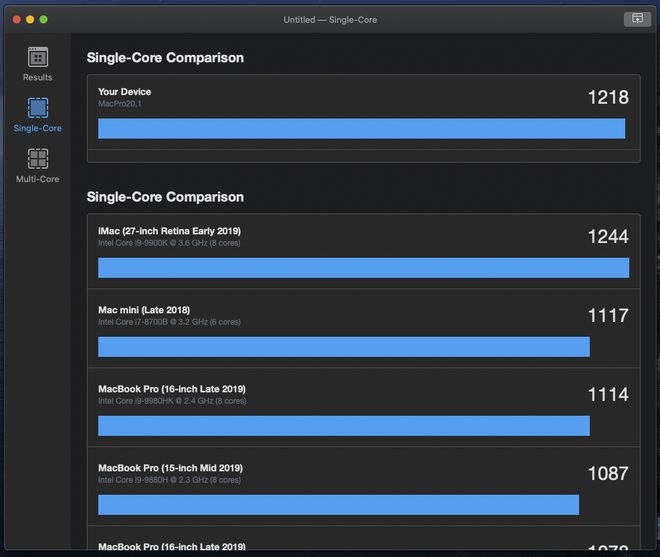
Task: Click the Results label in sidebar
Action: (38, 78)
